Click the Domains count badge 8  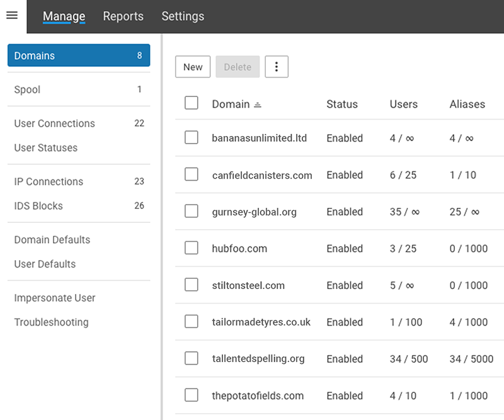pos(139,55)
